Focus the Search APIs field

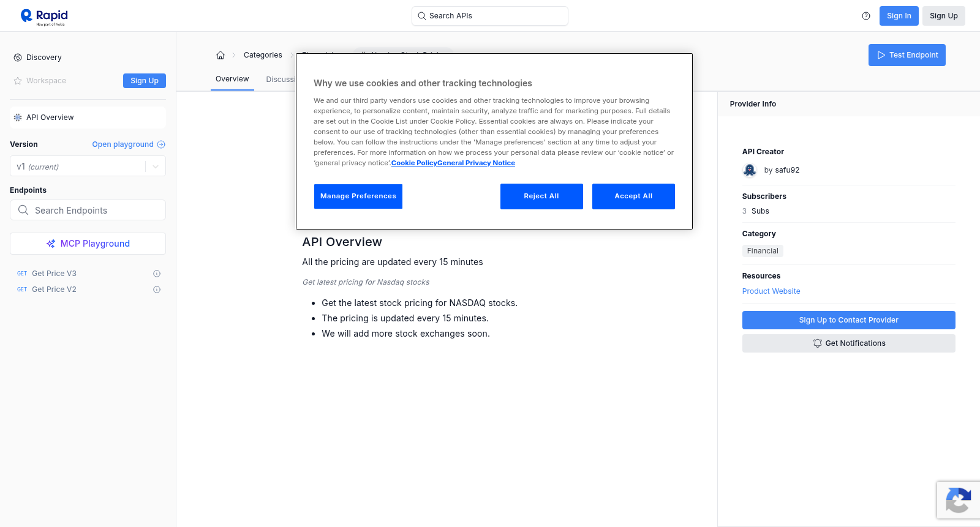490,16
